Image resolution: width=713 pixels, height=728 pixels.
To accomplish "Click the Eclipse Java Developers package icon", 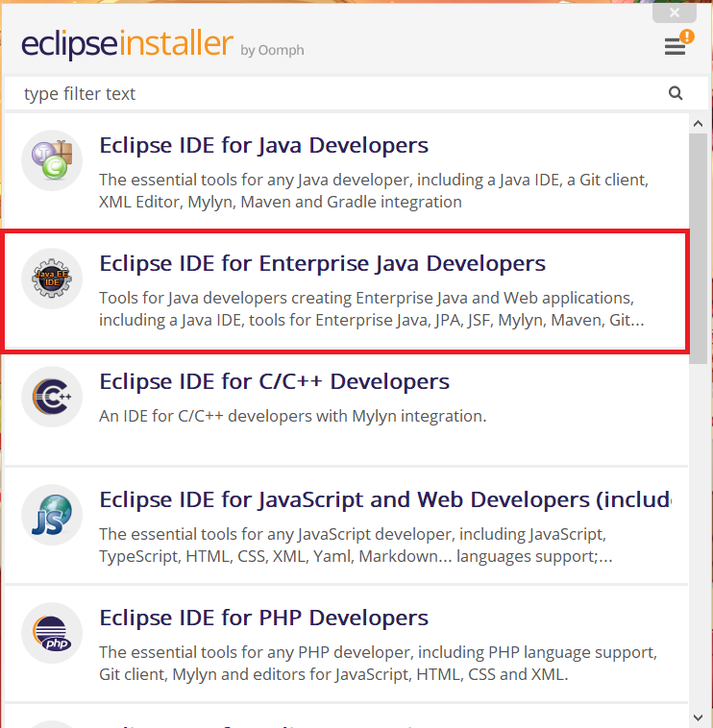I will pyautogui.click(x=52, y=160).
